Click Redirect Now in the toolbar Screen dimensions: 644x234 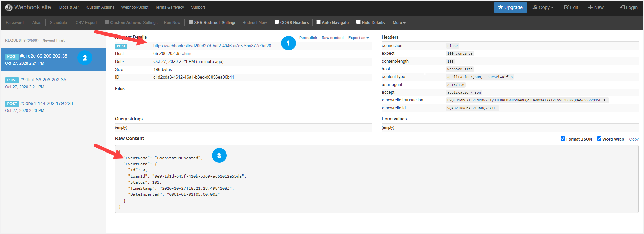click(254, 23)
